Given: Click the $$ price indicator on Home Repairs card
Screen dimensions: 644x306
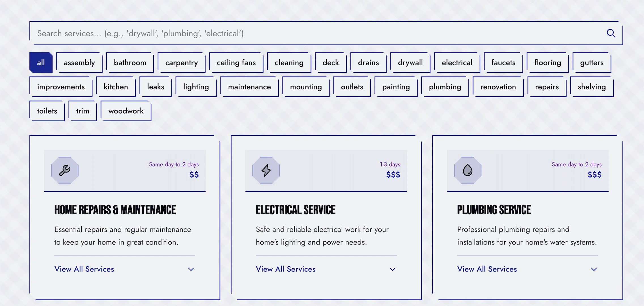Looking at the screenshot, I should click(194, 175).
